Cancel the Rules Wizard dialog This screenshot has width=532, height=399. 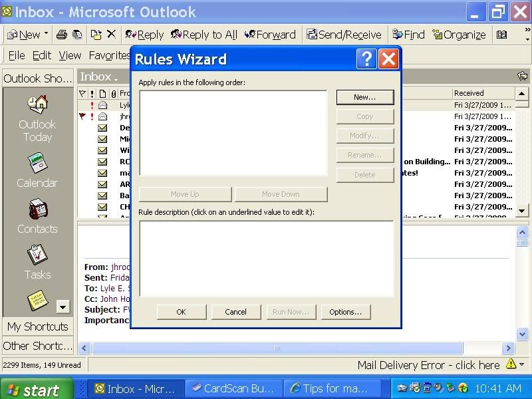tap(236, 312)
